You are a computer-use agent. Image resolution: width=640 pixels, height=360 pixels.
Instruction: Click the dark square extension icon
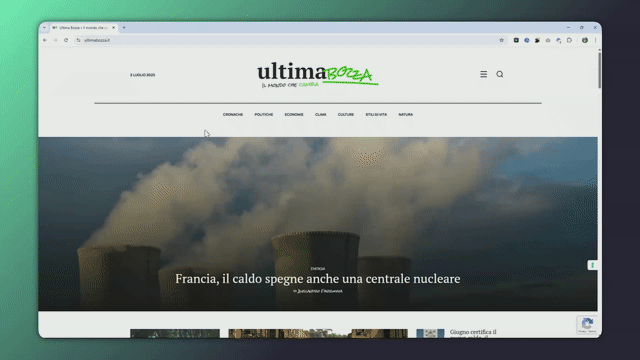516,40
